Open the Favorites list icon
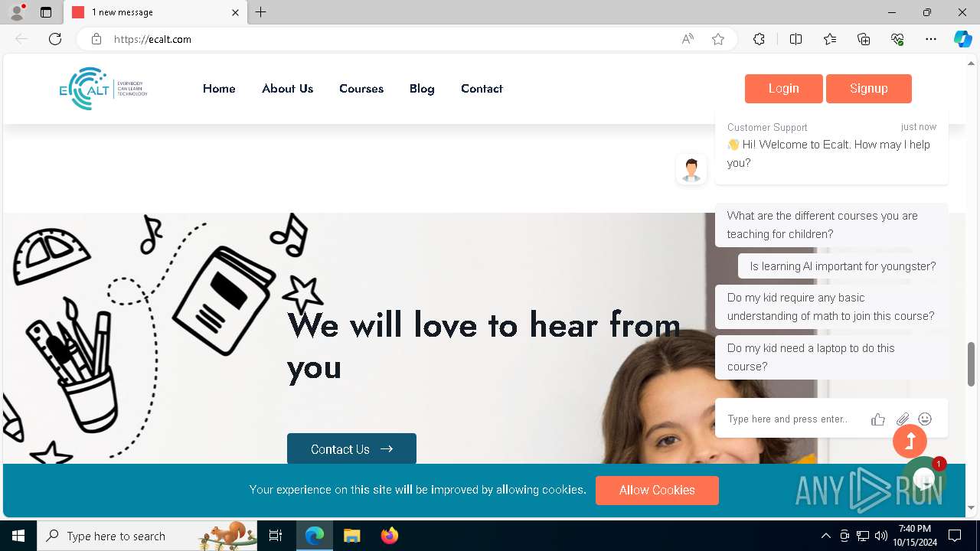 [x=830, y=39]
